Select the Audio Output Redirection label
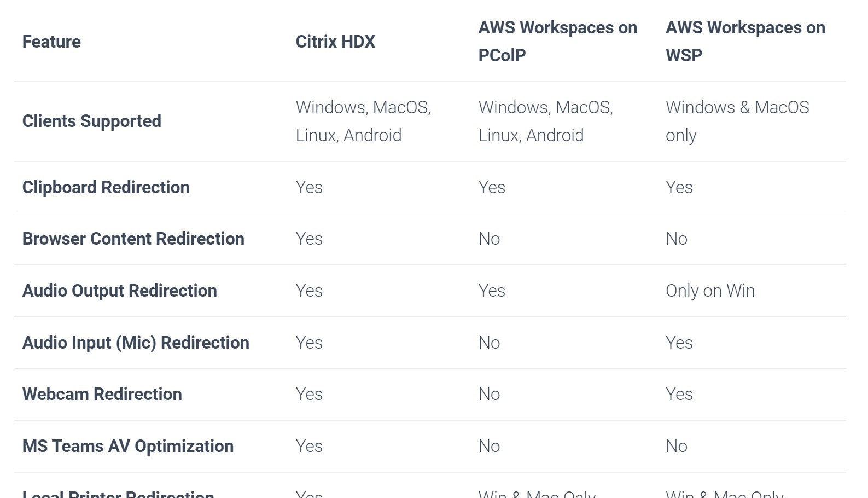The width and height of the screenshot is (868, 498). coord(119,291)
